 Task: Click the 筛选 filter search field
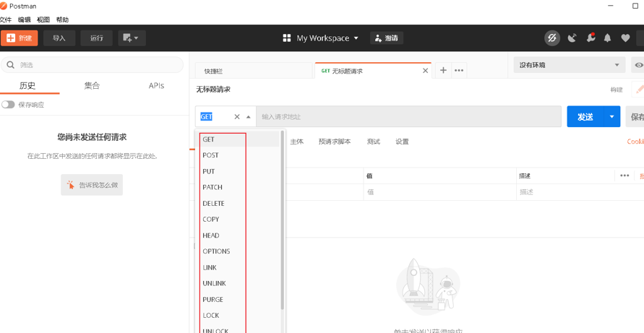coord(92,65)
